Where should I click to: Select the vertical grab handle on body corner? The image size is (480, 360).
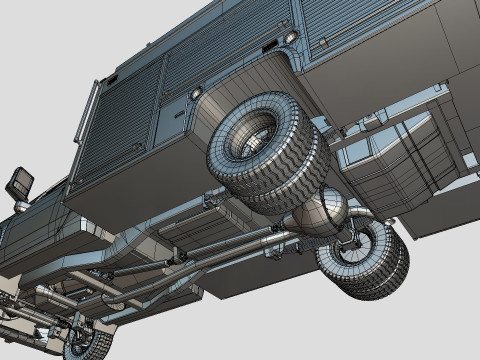tap(87, 111)
